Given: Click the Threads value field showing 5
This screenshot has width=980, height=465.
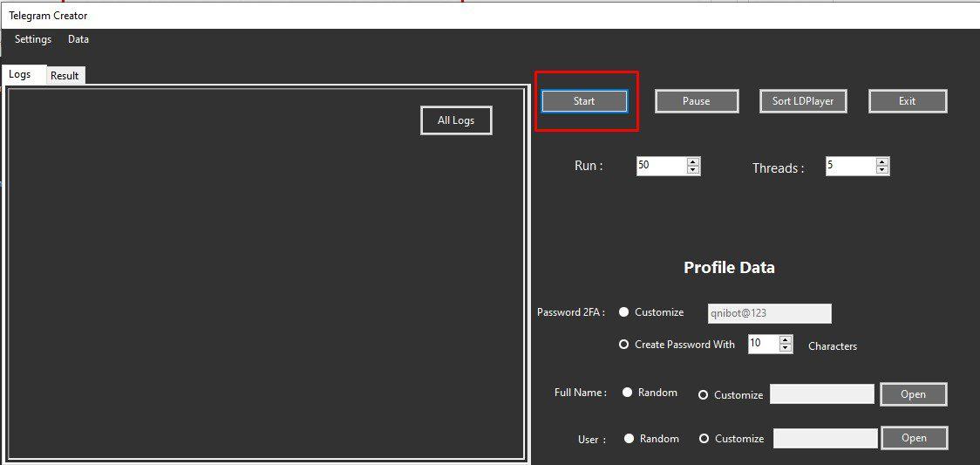Looking at the screenshot, I should [x=850, y=166].
